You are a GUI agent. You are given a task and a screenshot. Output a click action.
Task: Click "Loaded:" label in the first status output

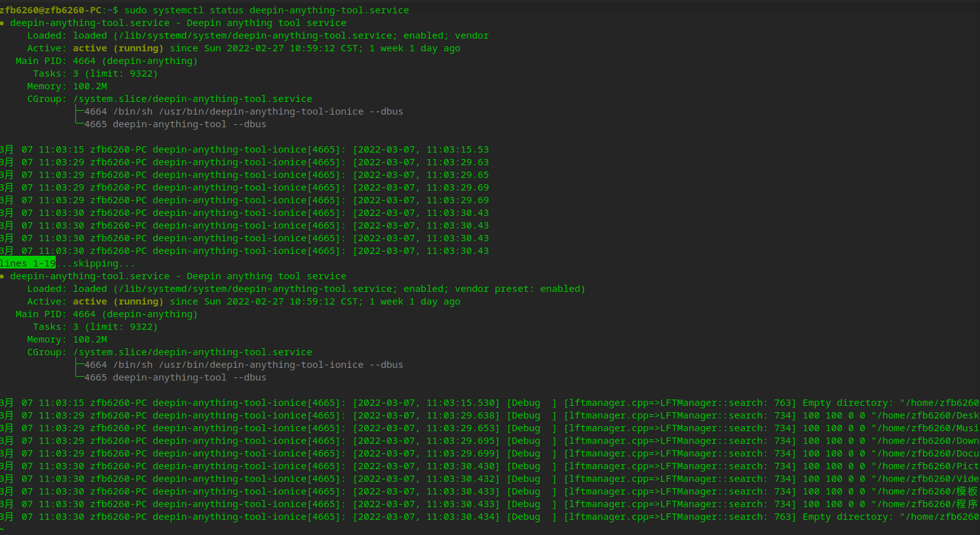(x=47, y=35)
